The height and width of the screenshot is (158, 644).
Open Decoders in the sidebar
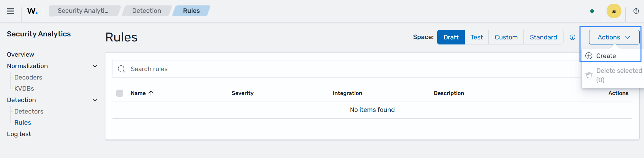(x=28, y=77)
